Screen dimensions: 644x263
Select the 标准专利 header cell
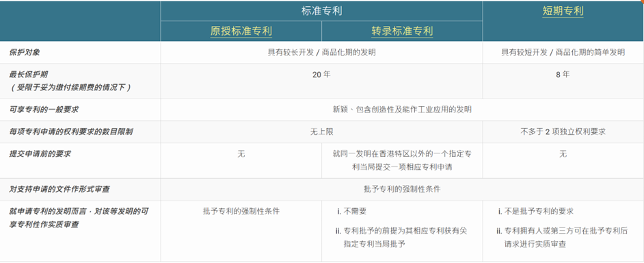[x=321, y=11]
